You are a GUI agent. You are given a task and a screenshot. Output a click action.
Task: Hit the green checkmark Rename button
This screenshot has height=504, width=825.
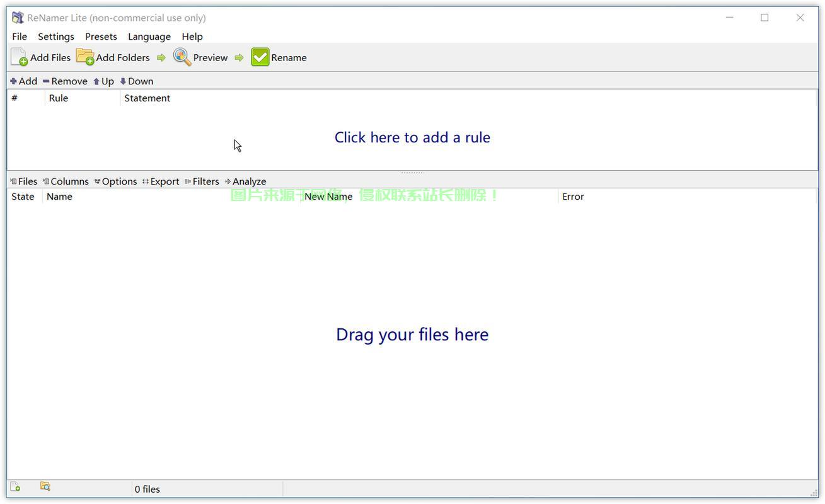(279, 57)
